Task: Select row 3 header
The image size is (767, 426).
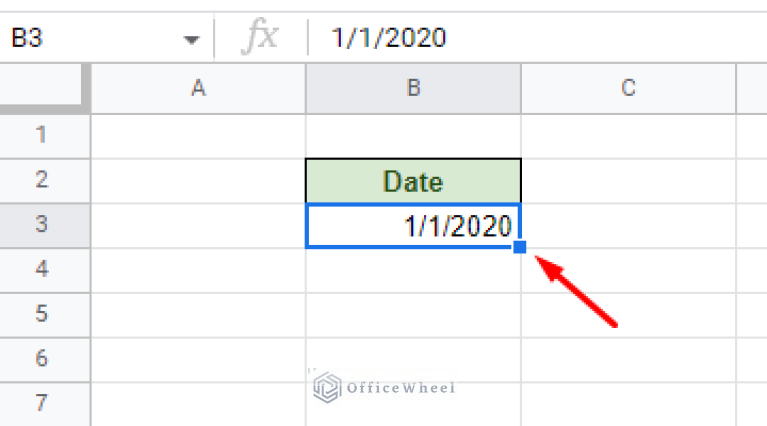Action: 42,225
